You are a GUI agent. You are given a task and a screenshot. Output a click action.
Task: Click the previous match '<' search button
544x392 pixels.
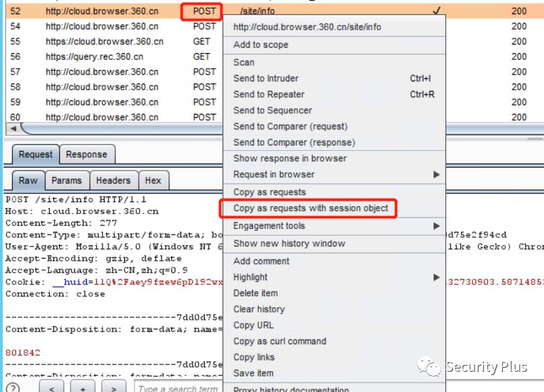(x=51, y=387)
